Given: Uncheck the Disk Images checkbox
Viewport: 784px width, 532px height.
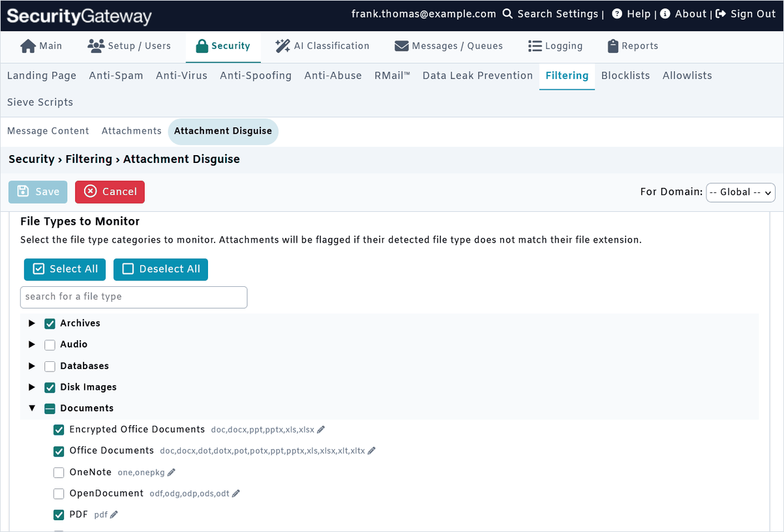Looking at the screenshot, I should pyautogui.click(x=50, y=387).
